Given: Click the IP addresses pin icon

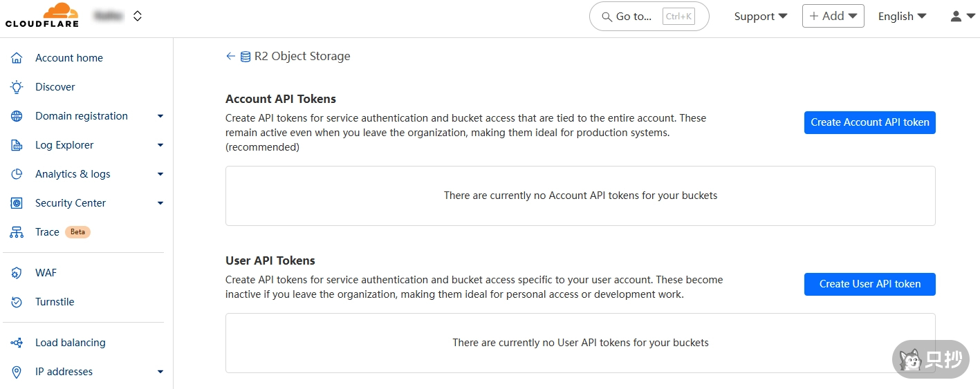Looking at the screenshot, I should 17,372.
